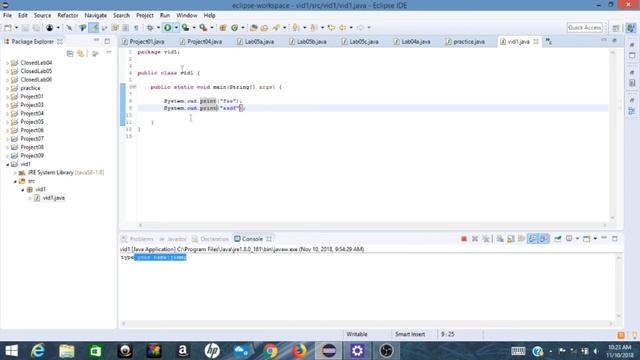Screen dimensions: 640x360
Task: Click the Coverage launch icon
Action: tap(185, 28)
